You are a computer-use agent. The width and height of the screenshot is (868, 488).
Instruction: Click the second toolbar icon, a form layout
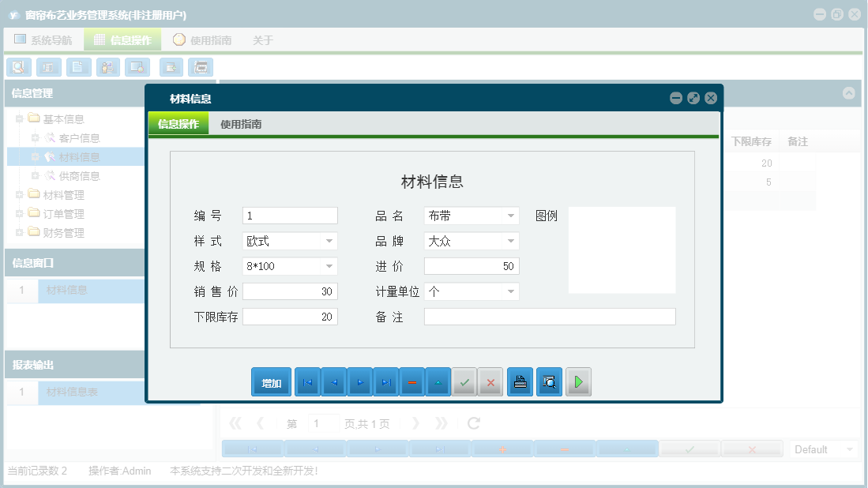click(x=49, y=67)
